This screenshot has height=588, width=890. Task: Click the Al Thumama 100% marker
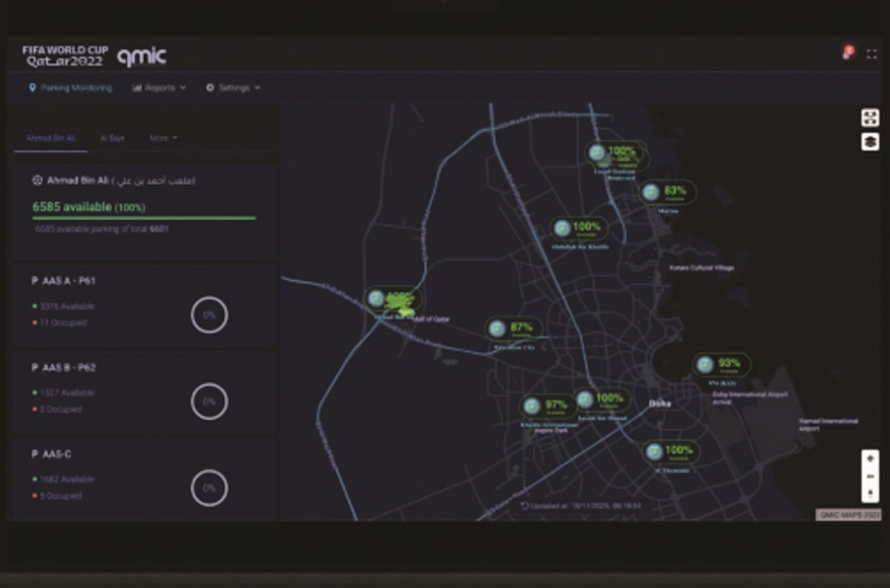click(x=671, y=452)
